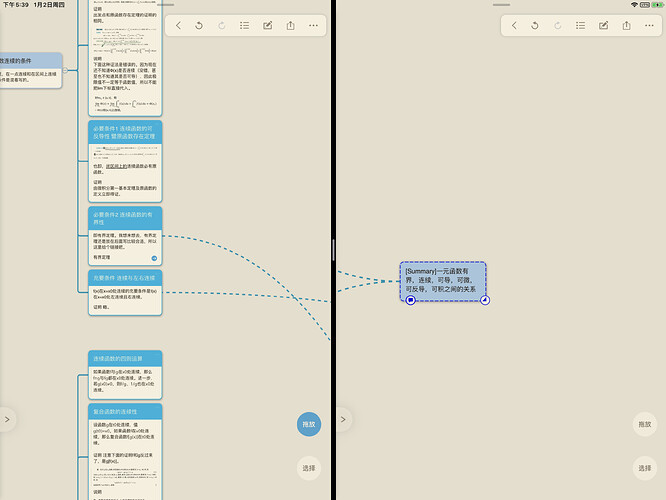The height and width of the screenshot is (500, 666).
Task: Tap resize handle icon on Summary node
Action: (485, 300)
